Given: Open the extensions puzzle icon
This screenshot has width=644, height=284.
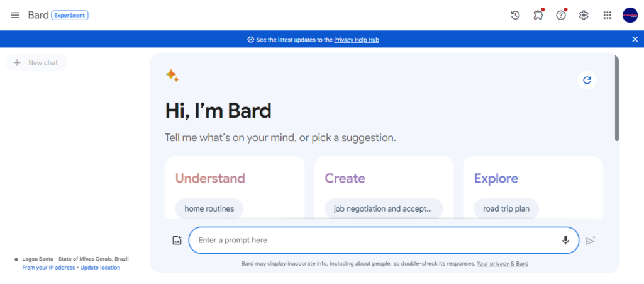Looking at the screenshot, I should (x=538, y=15).
